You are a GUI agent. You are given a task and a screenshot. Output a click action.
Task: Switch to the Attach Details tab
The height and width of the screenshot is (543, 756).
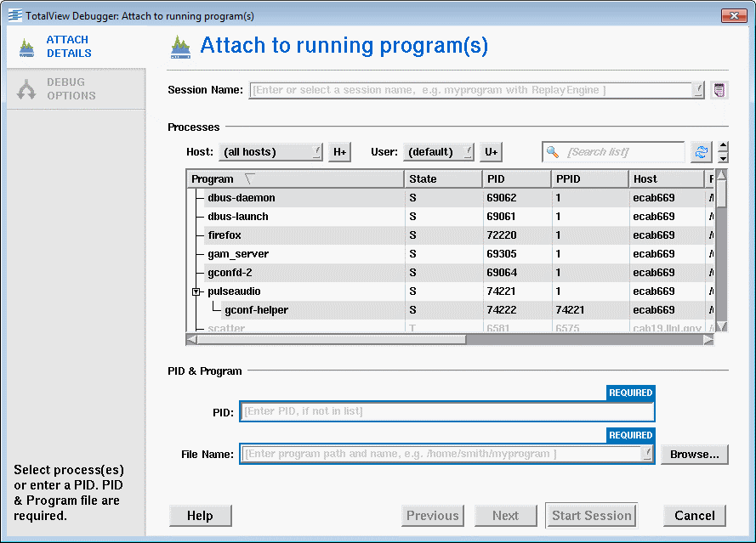pos(77,47)
